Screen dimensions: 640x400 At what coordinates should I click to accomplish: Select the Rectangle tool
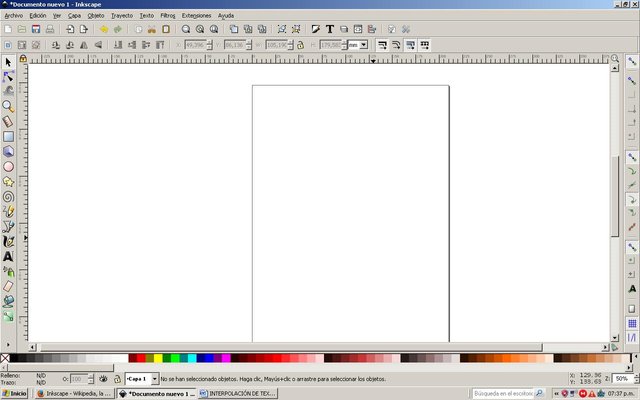point(8,137)
